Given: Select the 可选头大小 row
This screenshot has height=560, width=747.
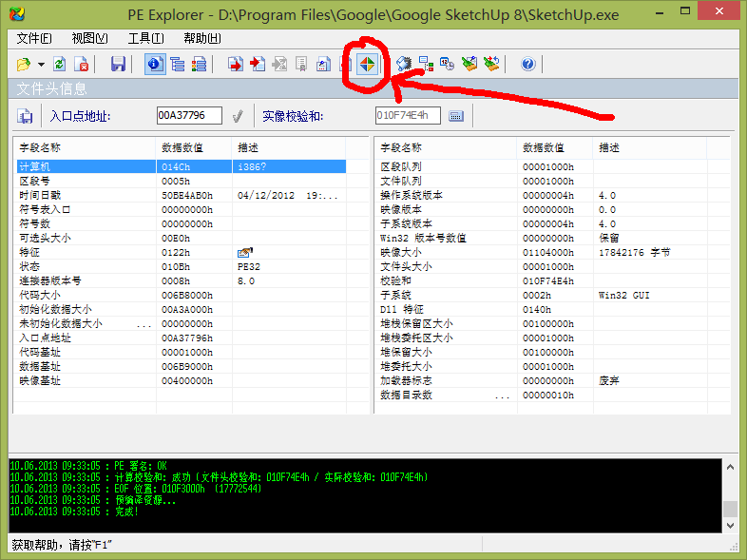Looking at the screenshot, I should pos(181,238).
